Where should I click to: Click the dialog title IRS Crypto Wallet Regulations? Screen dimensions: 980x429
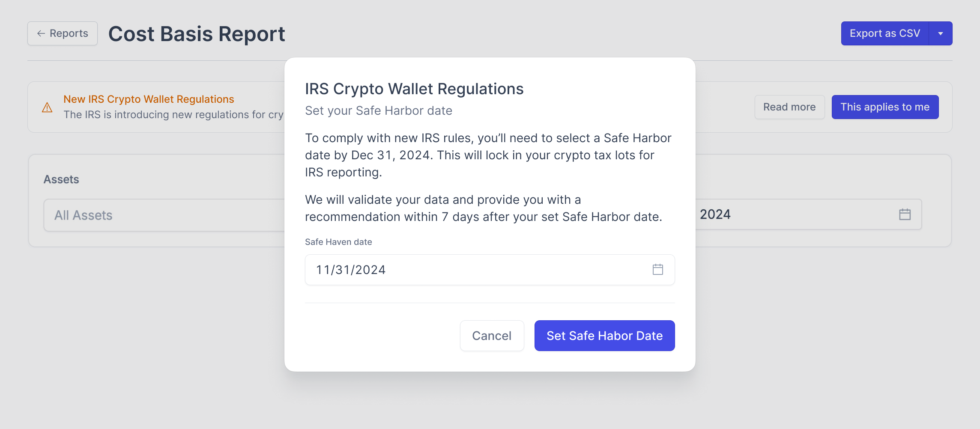[414, 89]
